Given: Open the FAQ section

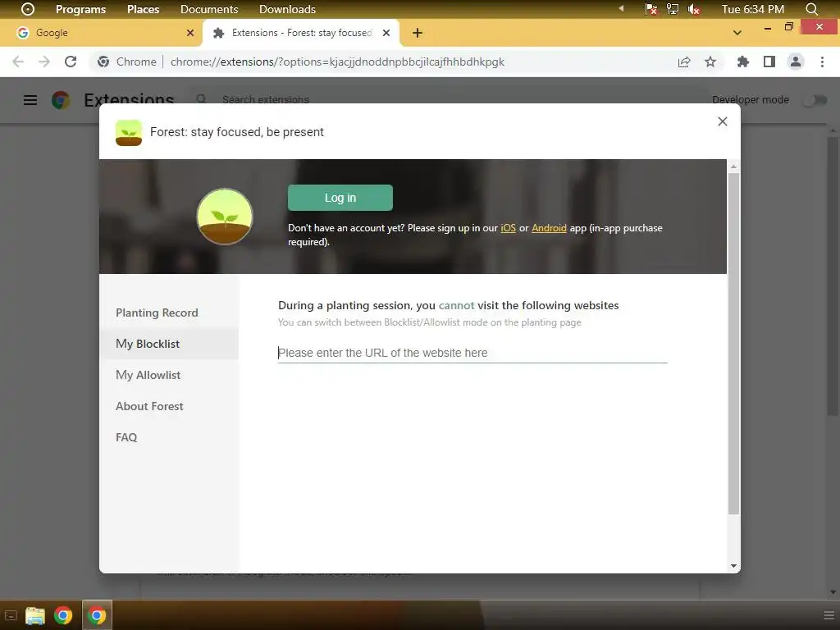Looking at the screenshot, I should click(126, 437).
